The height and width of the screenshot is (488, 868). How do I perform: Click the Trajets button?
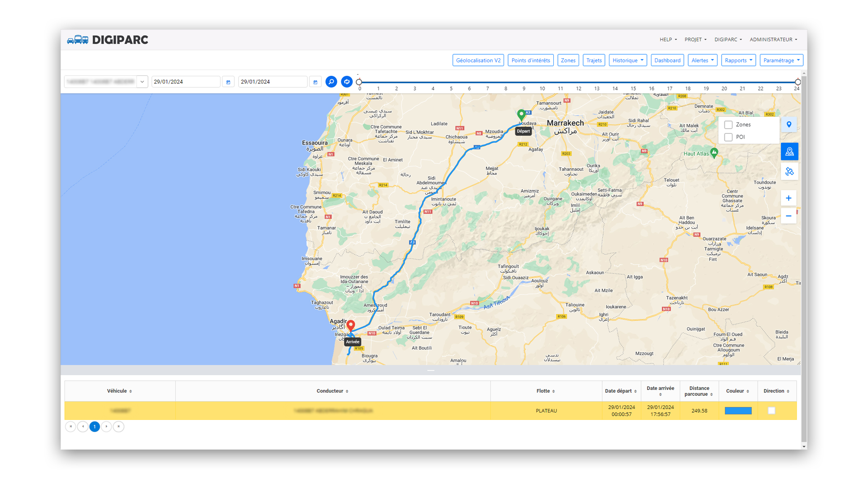(x=594, y=60)
